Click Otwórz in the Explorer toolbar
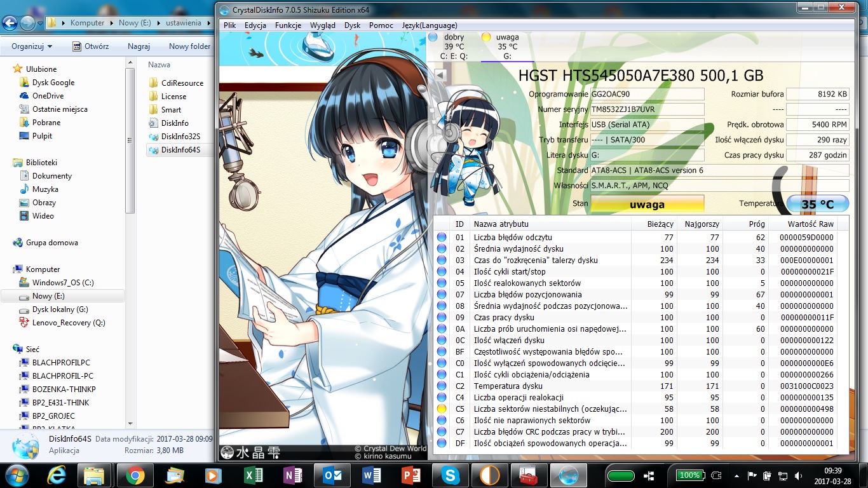868x488 pixels. click(x=90, y=46)
